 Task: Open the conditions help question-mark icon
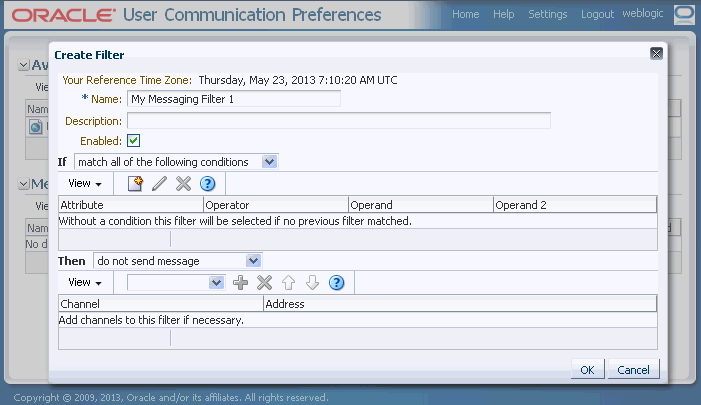[x=207, y=183]
